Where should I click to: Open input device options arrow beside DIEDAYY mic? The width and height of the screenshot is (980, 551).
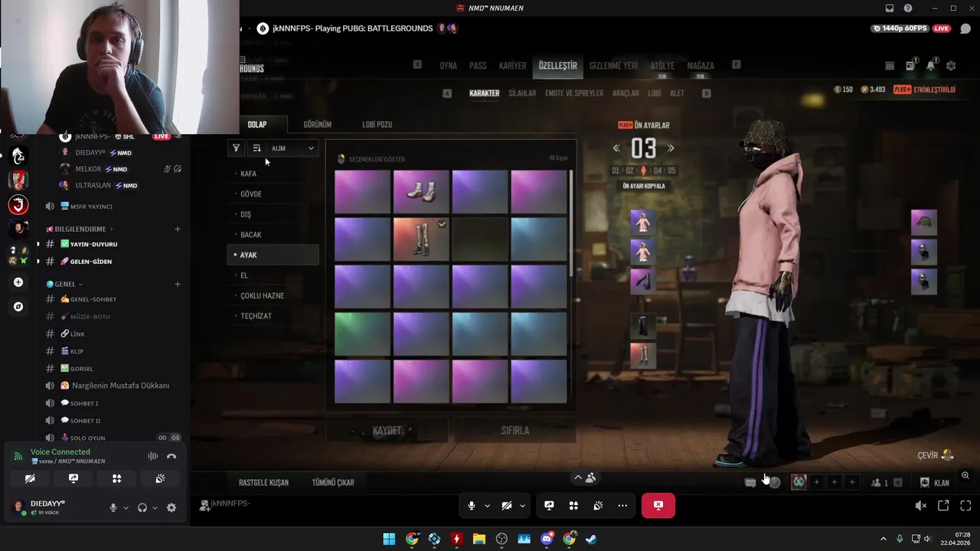[x=126, y=507]
